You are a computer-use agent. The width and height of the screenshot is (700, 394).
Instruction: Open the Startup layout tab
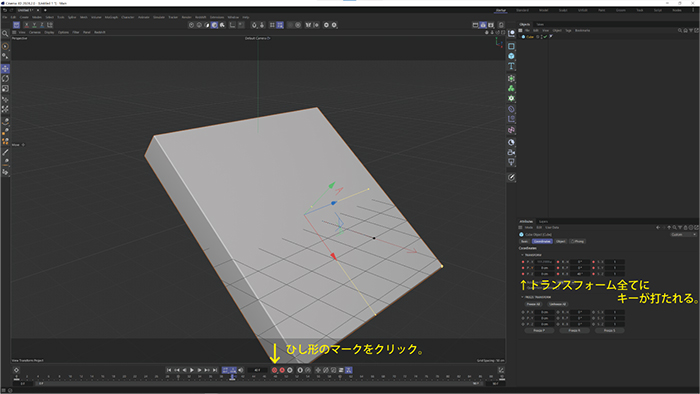coord(501,10)
